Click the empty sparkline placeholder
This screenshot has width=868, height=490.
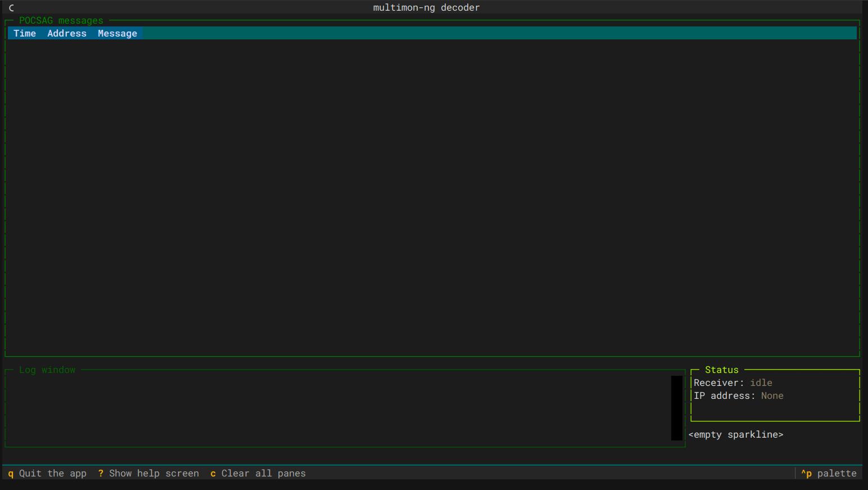[x=736, y=434]
